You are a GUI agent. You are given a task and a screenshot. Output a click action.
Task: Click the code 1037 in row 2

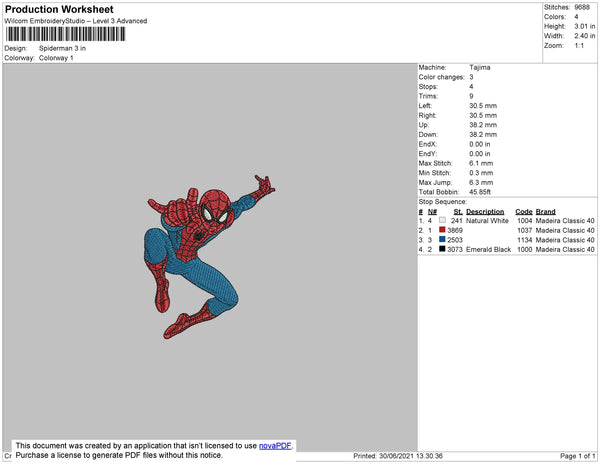[525, 230]
